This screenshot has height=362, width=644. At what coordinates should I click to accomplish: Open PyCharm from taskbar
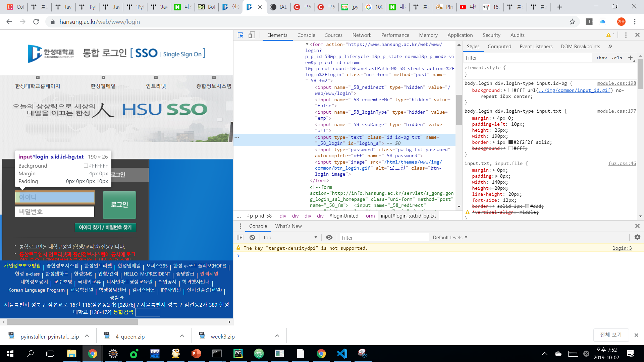coord(238,354)
